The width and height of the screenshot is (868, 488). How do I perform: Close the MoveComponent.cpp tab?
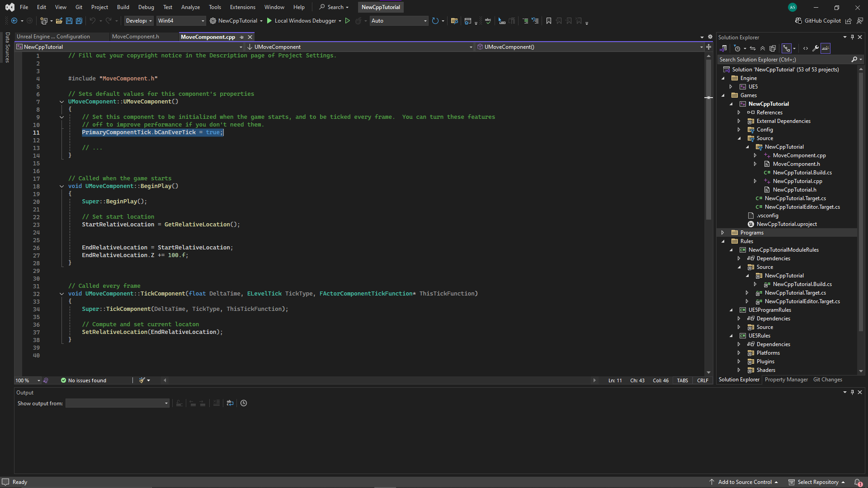point(250,37)
